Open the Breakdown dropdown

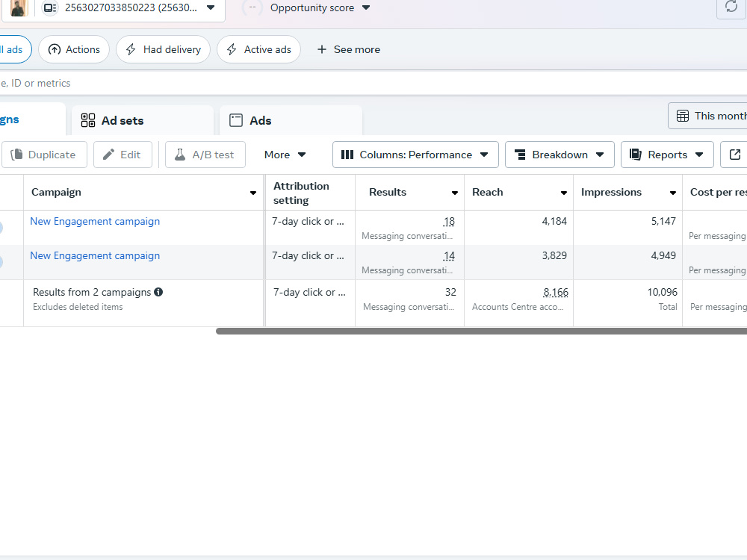pyautogui.click(x=560, y=155)
